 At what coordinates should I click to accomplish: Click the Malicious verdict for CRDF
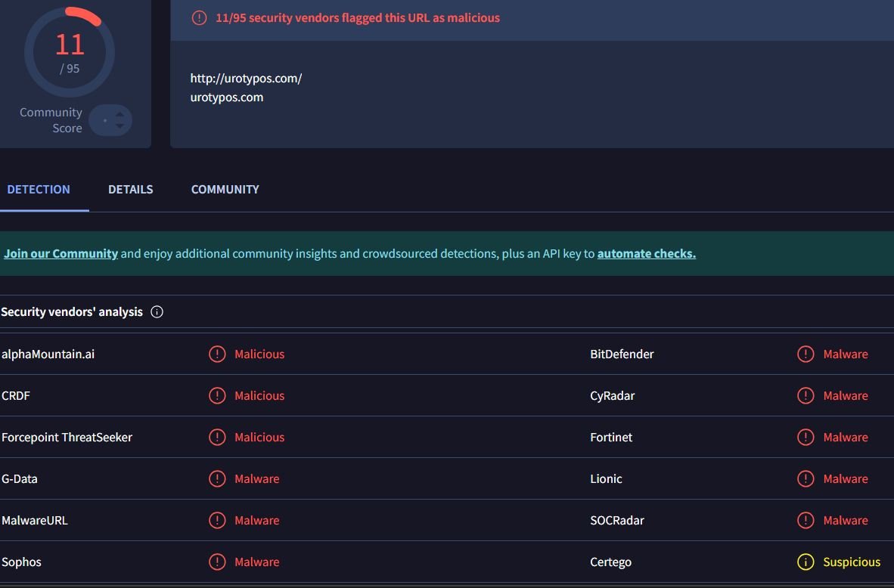click(259, 395)
